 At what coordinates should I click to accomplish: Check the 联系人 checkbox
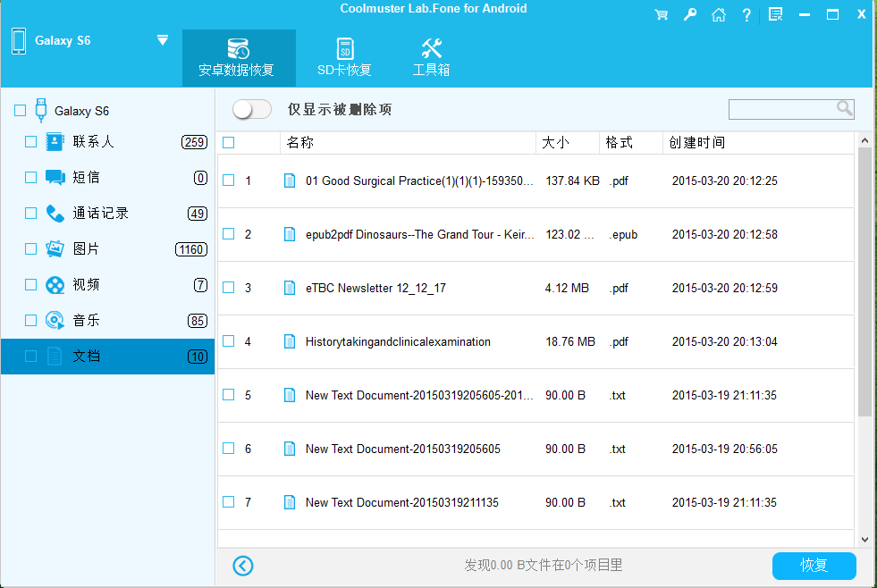(x=30, y=141)
